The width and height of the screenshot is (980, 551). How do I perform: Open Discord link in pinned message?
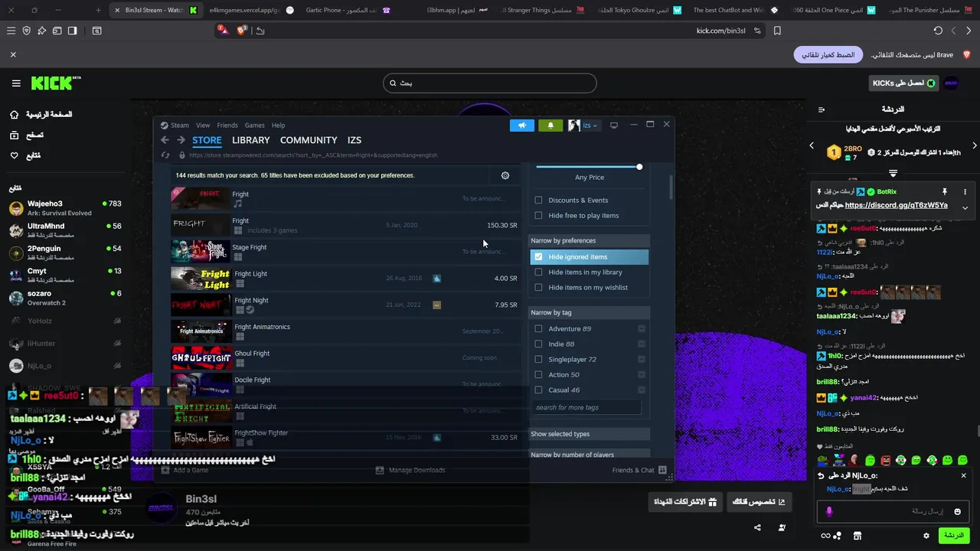897,205
